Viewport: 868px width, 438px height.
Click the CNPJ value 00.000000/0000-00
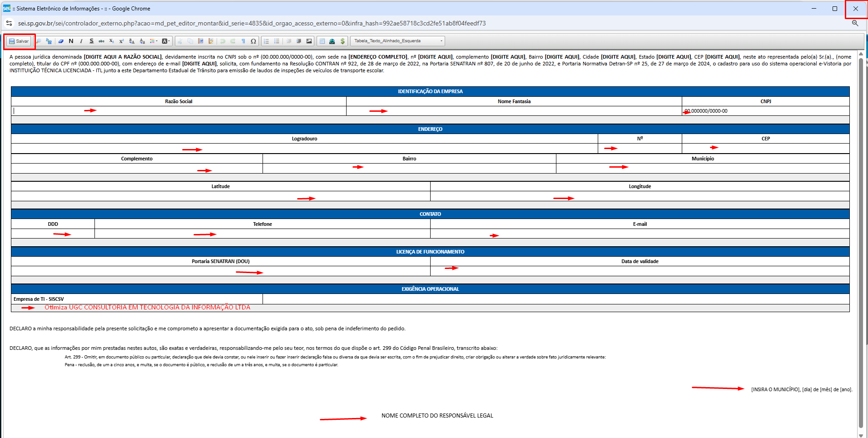[706, 111]
